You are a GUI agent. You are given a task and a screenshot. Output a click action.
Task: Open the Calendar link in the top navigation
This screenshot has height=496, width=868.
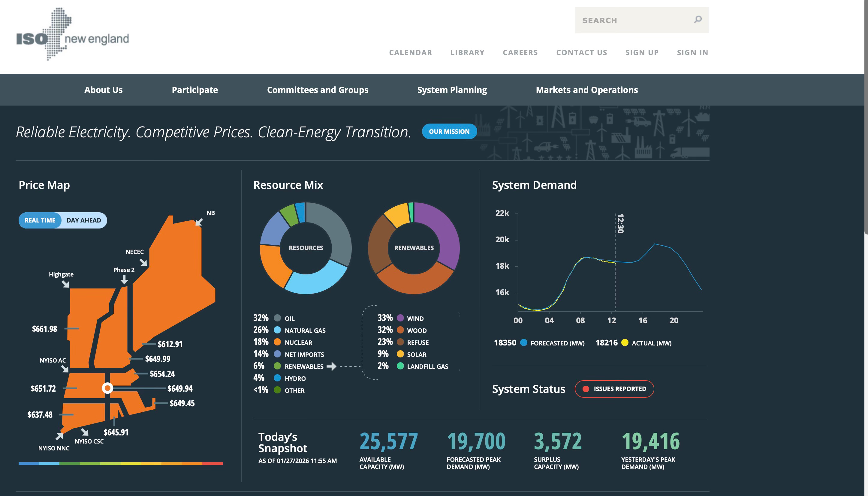[410, 52]
